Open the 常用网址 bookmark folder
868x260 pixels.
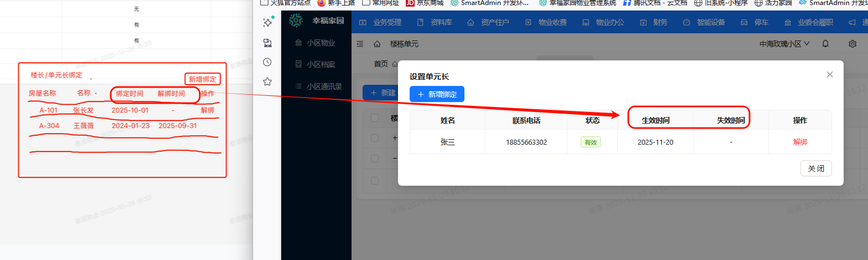[x=381, y=2]
